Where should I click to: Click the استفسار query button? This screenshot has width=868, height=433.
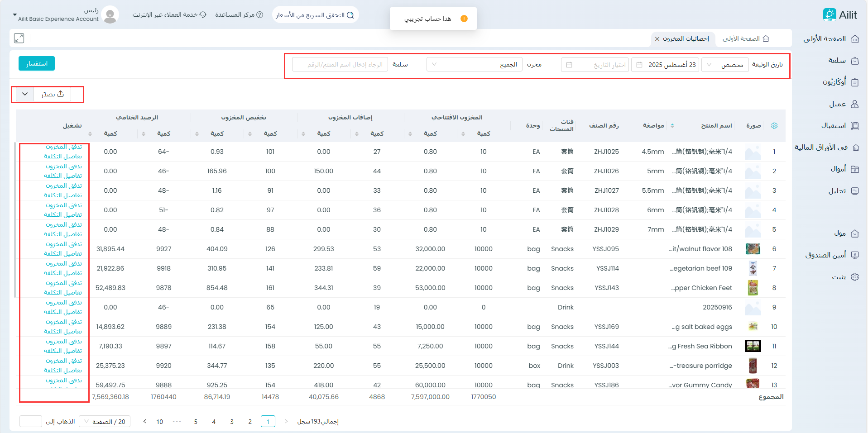[x=37, y=64]
